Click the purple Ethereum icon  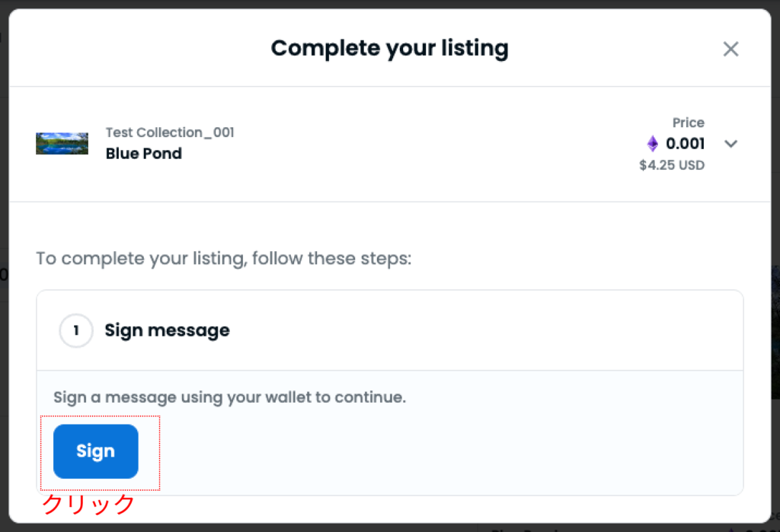[652, 144]
